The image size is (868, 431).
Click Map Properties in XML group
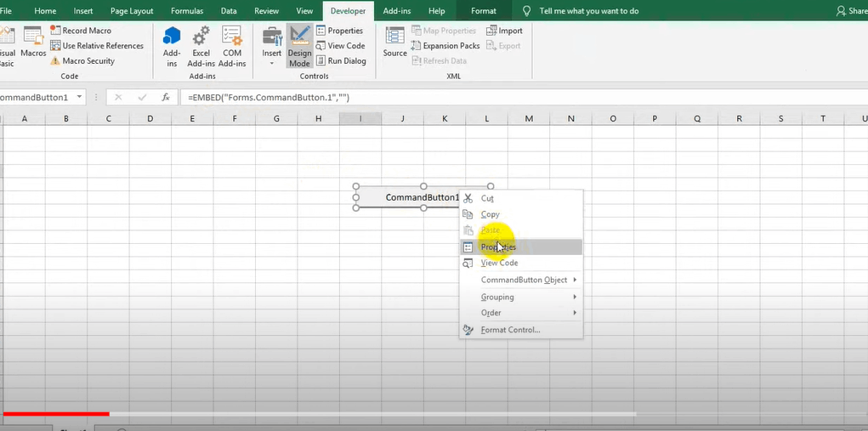tap(444, 31)
